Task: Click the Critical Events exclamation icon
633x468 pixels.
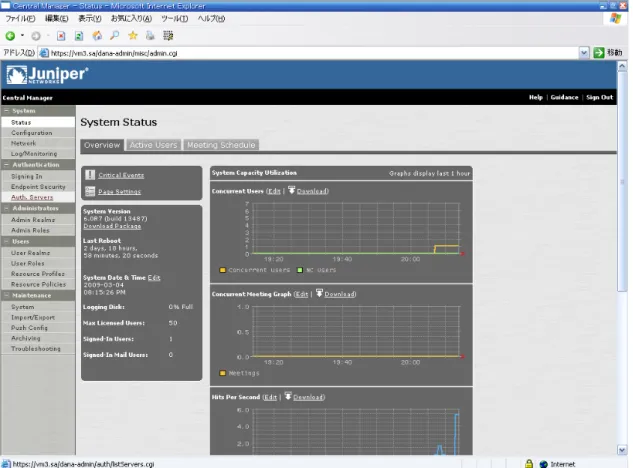Action: 90,175
